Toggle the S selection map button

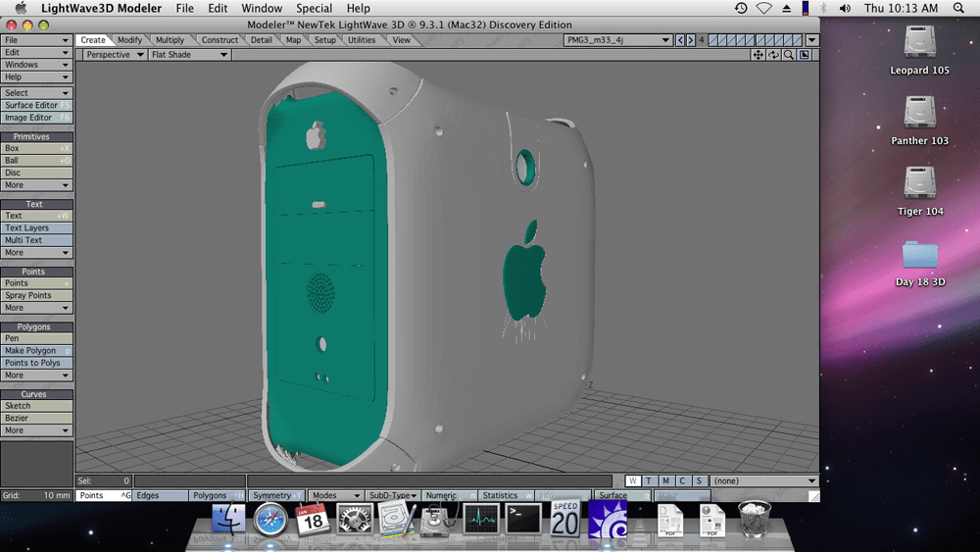[x=699, y=480]
